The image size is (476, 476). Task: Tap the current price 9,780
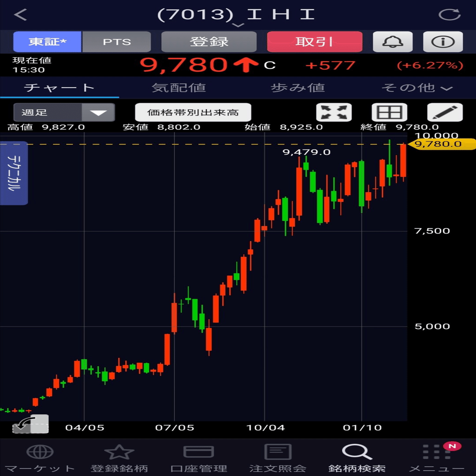[184, 65]
